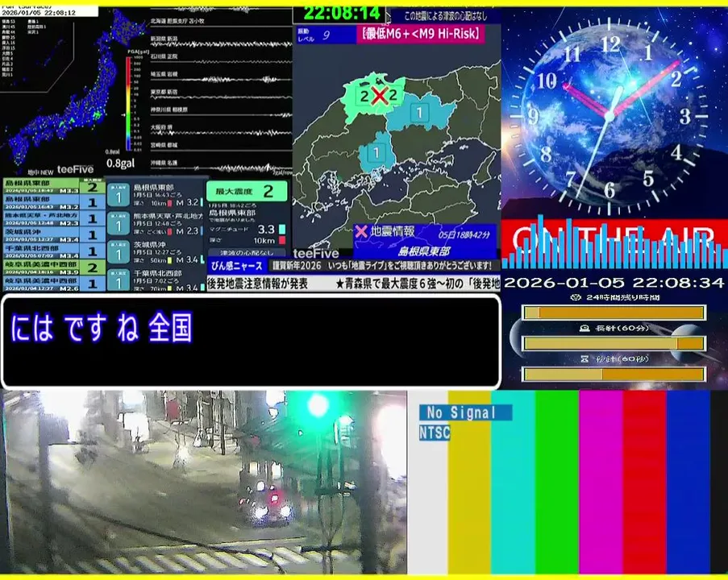
Task: Click the magenta bar in No Signal pattern
Action: click(601, 483)
